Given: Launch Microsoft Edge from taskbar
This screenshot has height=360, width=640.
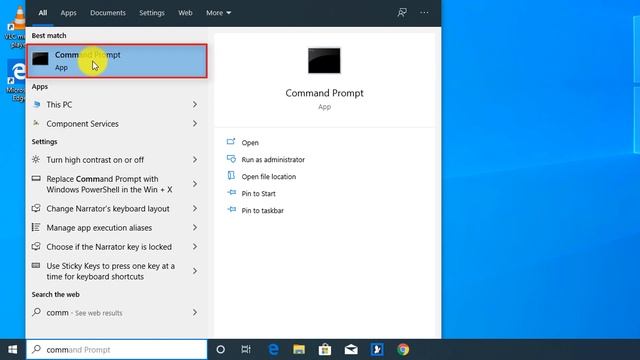Looking at the screenshot, I should tap(273, 349).
